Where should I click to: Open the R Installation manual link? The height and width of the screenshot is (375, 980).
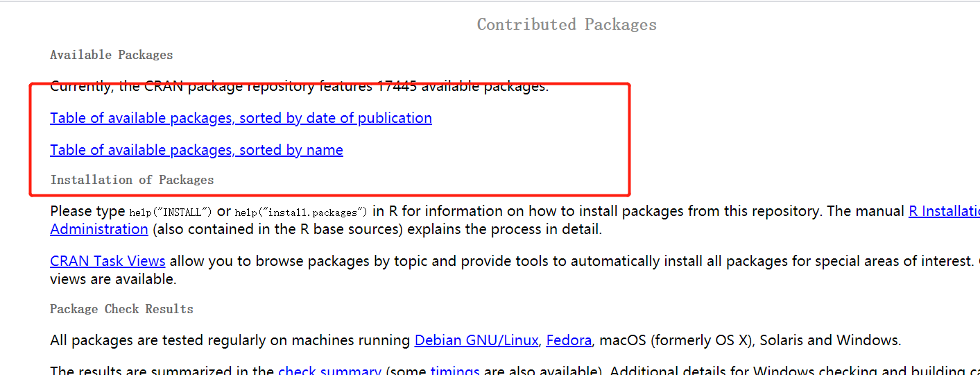tap(944, 211)
